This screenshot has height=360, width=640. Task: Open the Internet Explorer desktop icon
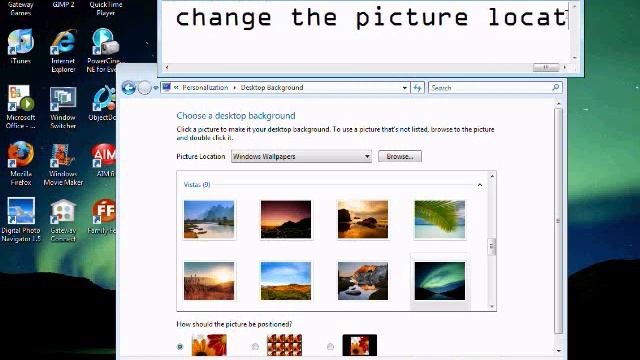(63, 51)
